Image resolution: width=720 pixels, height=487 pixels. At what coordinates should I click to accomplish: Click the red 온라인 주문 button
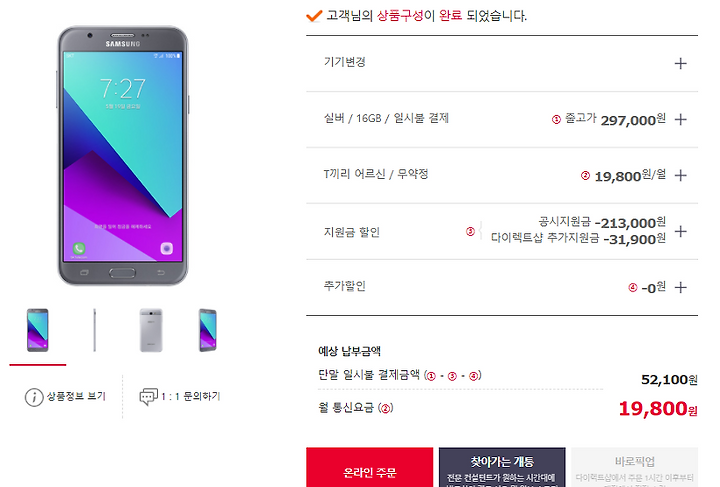click(370, 467)
